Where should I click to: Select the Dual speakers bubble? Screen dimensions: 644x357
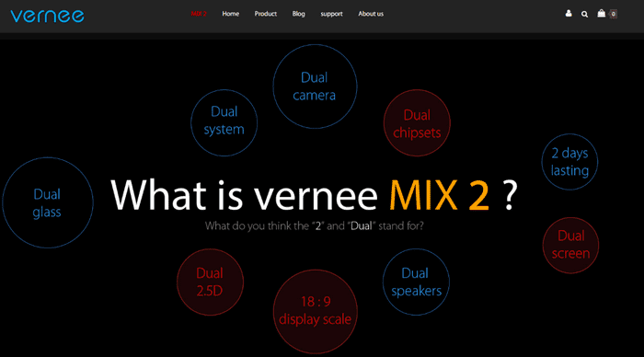pos(416,282)
